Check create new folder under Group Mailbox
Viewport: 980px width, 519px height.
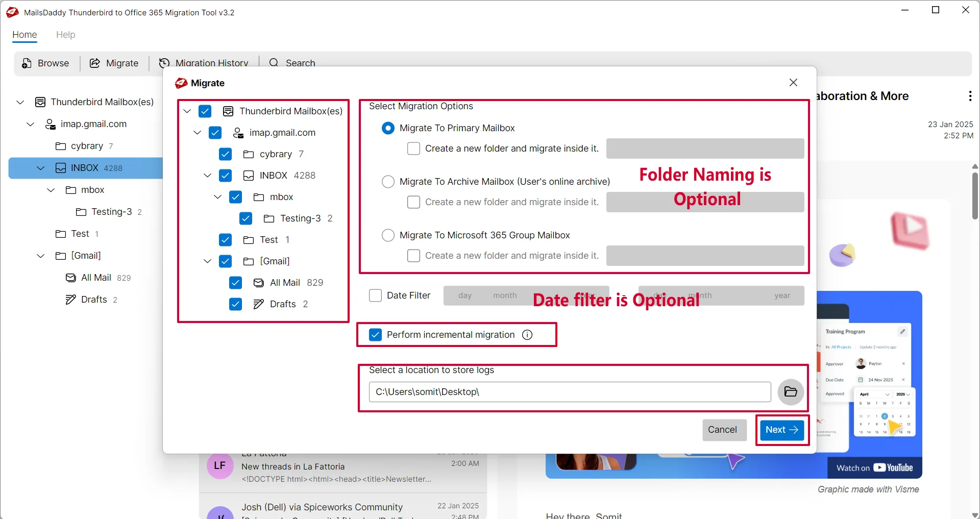(x=414, y=256)
